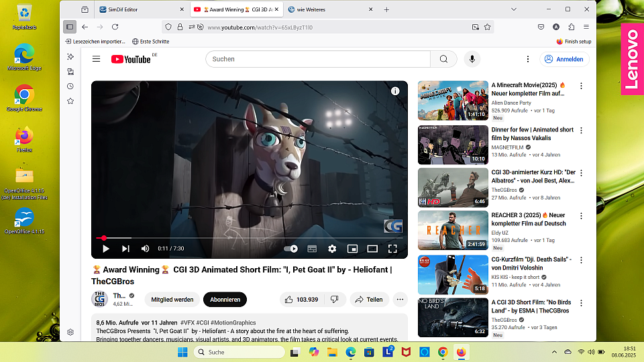Open options for Dinner for few video
644x362 pixels.
(x=581, y=130)
